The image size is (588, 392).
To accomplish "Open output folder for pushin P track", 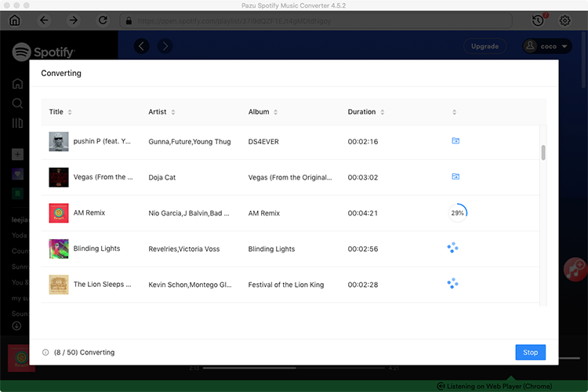I will click(x=456, y=141).
